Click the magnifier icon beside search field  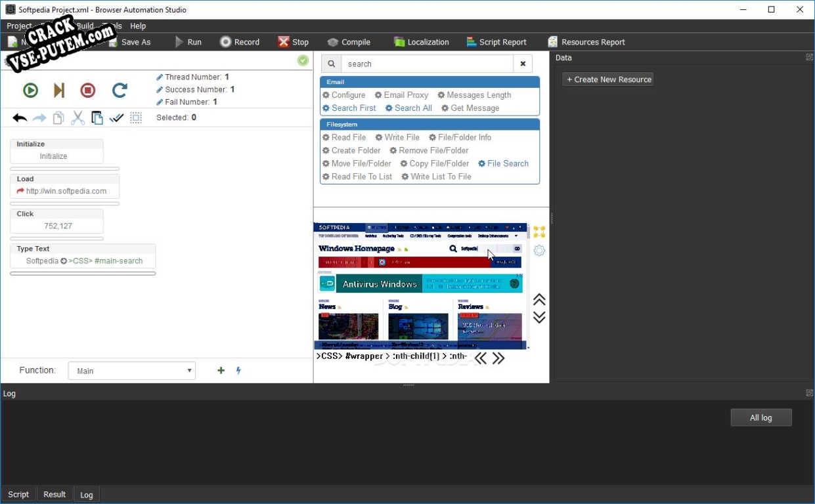point(331,64)
